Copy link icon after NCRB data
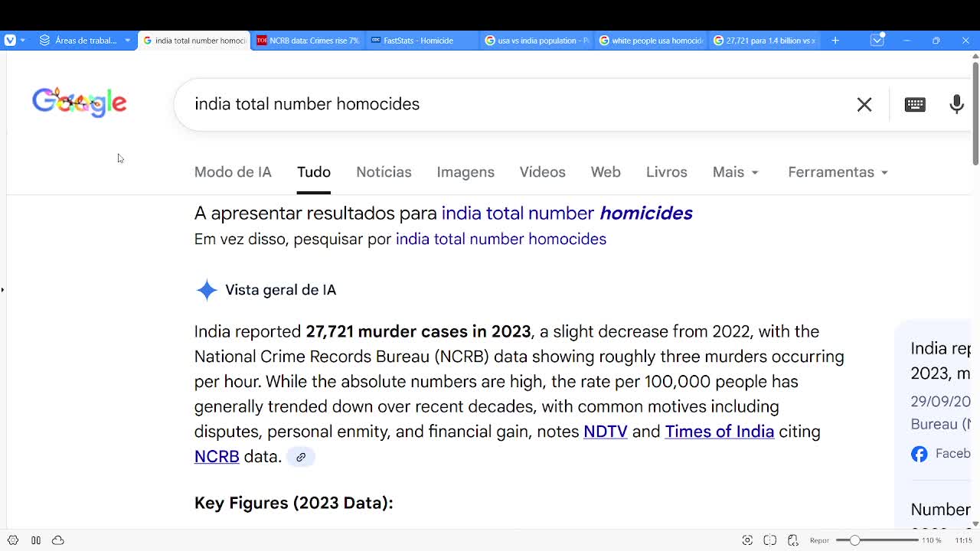 (301, 457)
